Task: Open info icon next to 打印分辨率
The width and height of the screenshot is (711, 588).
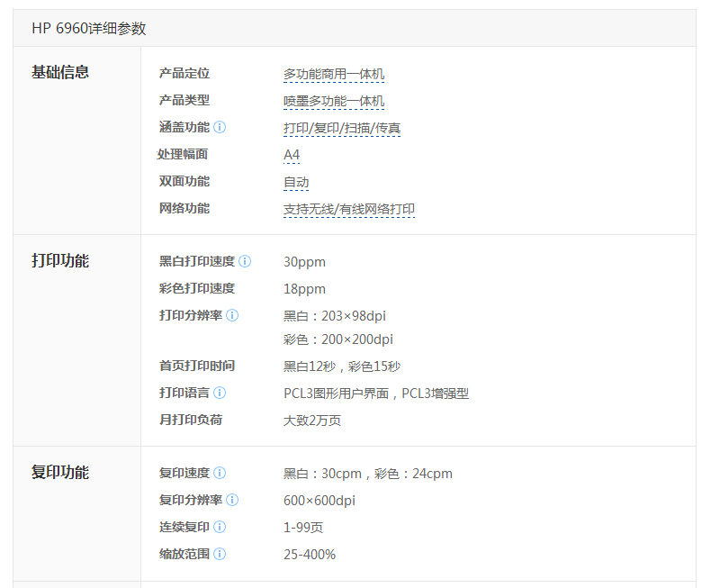Action: point(232,315)
